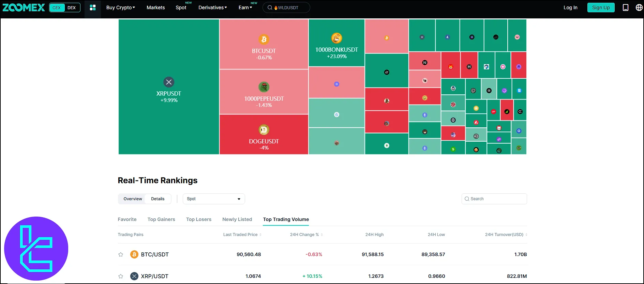Image resolution: width=644 pixels, height=284 pixels.
Task: Open the Spot market type dropdown
Action: 214,199
